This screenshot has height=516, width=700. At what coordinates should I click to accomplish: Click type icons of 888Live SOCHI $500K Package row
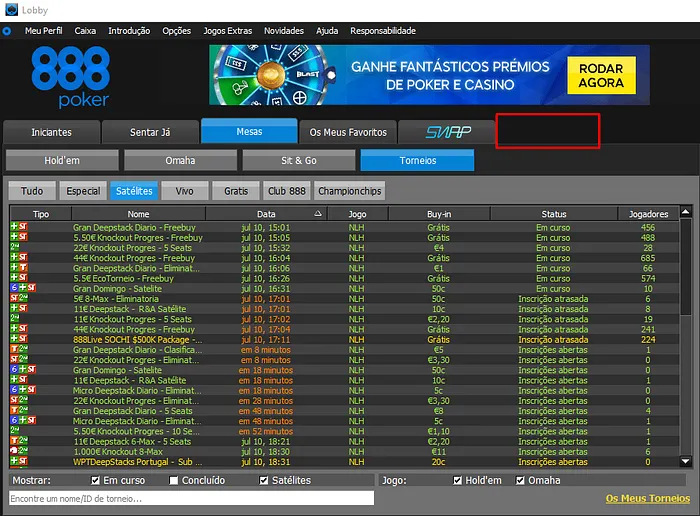click(19, 339)
